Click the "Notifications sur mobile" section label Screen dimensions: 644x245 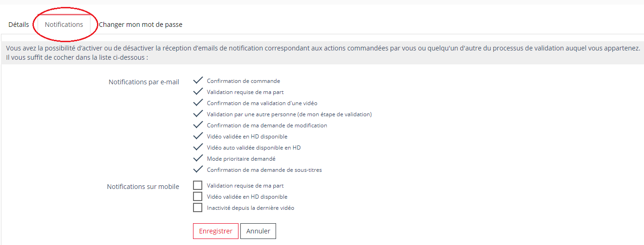click(x=143, y=187)
